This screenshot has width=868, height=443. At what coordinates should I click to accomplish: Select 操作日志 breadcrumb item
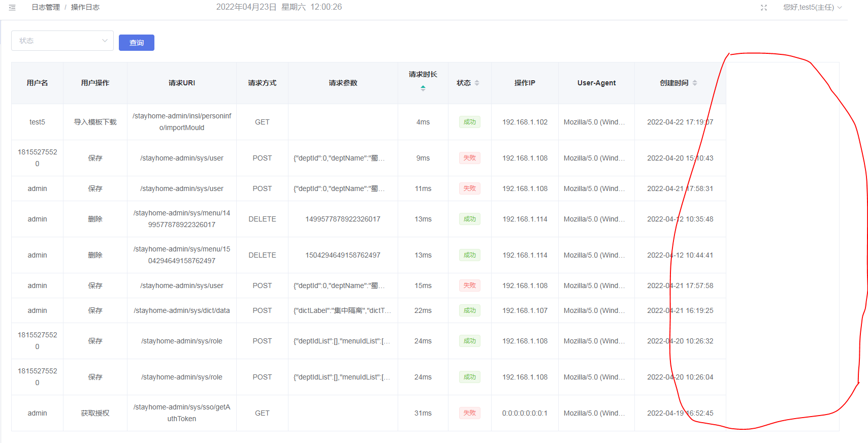coord(85,7)
